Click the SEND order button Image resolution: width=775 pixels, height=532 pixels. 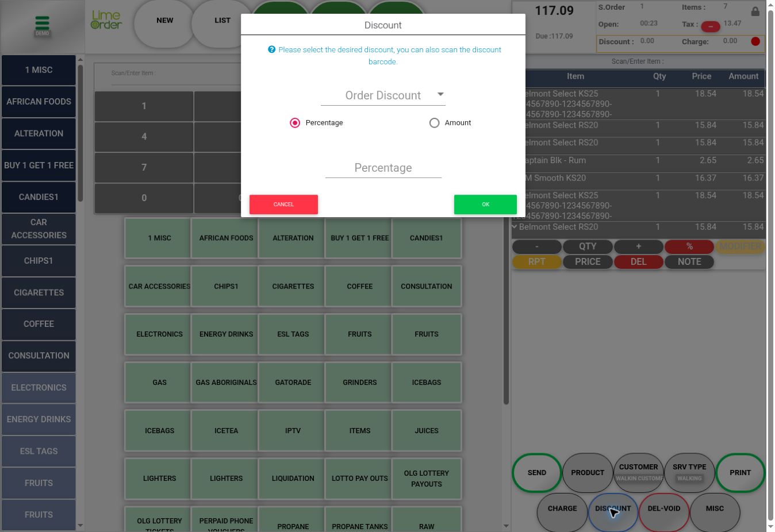click(537, 473)
